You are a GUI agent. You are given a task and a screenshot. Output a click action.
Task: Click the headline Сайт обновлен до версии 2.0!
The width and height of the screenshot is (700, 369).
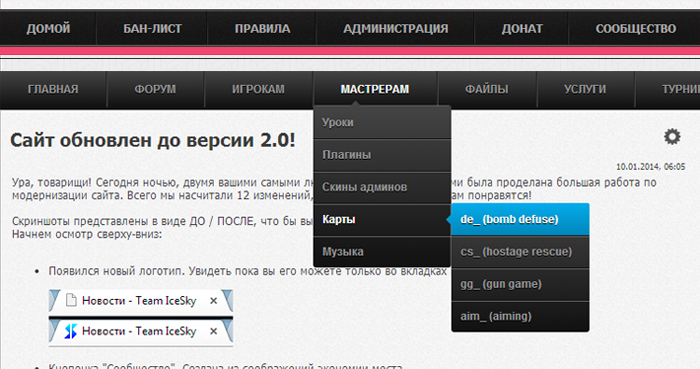pos(153,141)
